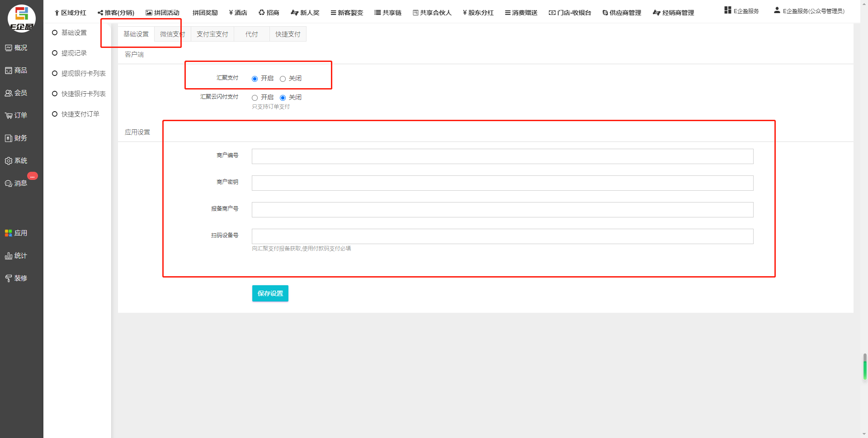Click the page vertical scrollbar thumb
The height and width of the screenshot is (438, 868).
(x=864, y=367)
